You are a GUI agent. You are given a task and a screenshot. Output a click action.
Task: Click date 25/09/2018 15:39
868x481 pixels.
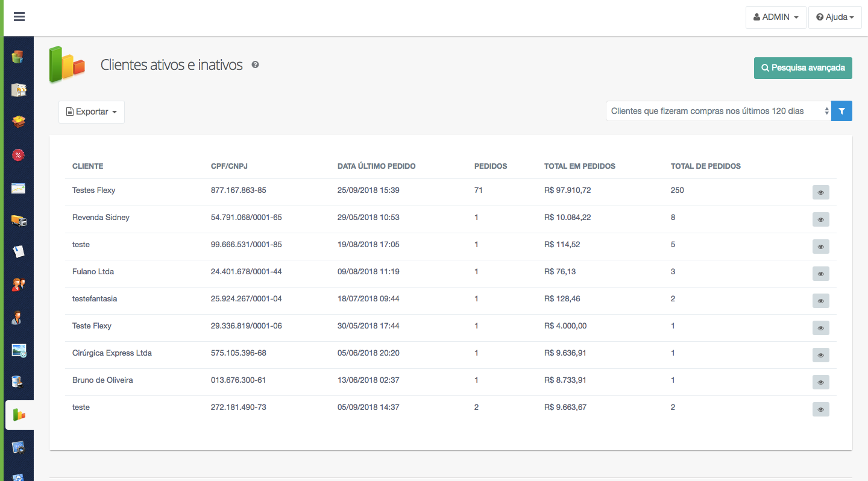368,190
